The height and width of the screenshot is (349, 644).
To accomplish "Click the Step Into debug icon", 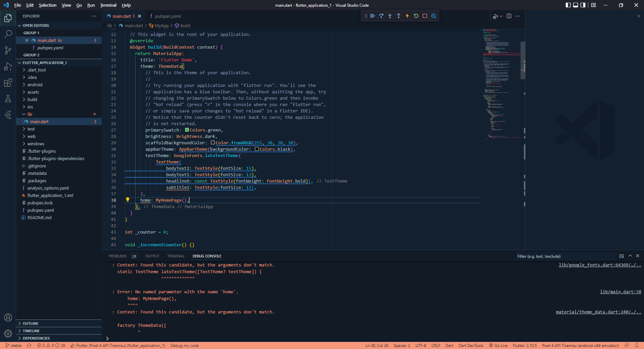I will pos(390,16).
